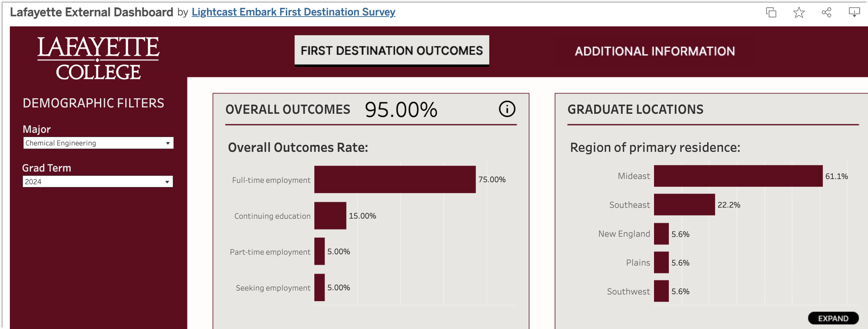Click the download icon
Image resolution: width=868 pixels, height=329 pixels.
pos(854,13)
